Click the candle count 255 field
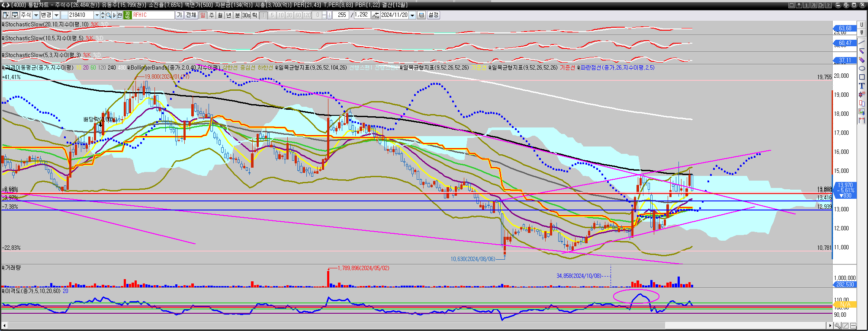Image resolution: width=868 pixels, height=331 pixels. tap(341, 15)
